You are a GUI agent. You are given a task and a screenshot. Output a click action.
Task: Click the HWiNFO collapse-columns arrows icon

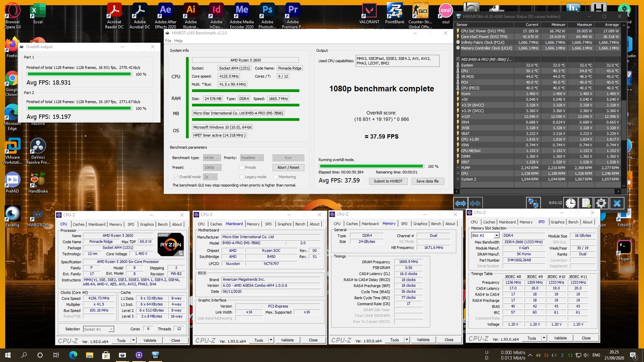pos(475,203)
